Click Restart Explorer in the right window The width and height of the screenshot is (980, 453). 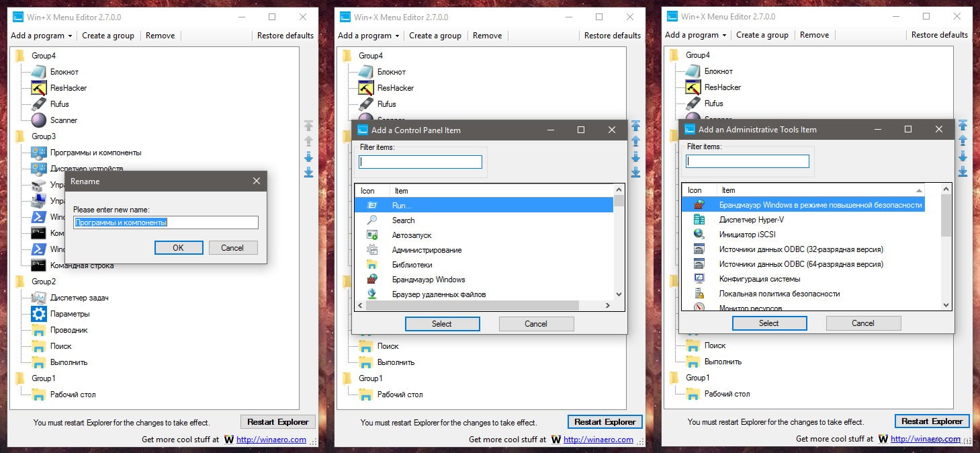932,421
